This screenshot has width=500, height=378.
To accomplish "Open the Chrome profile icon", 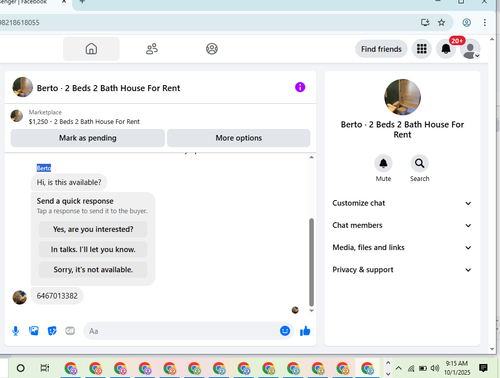I will (x=467, y=22).
